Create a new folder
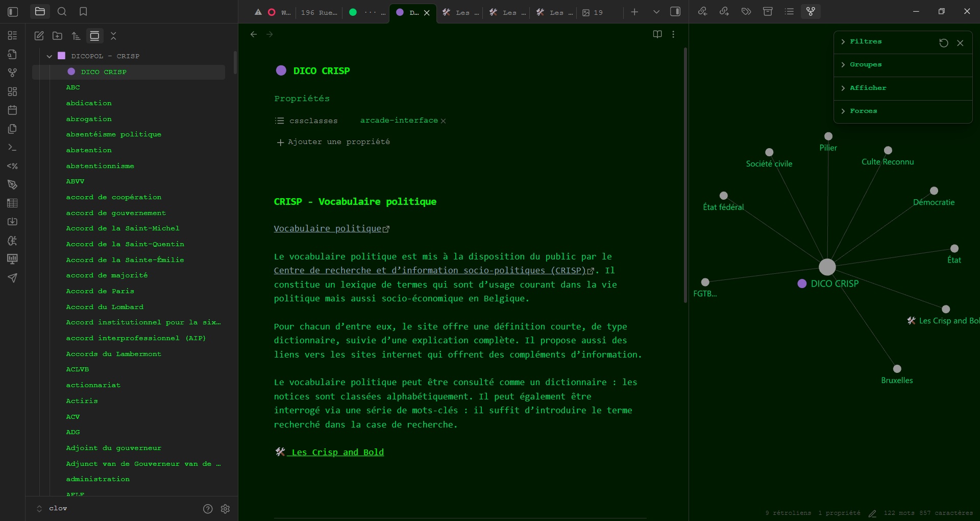The height and width of the screenshot is (521, 980). pos(58,36)
